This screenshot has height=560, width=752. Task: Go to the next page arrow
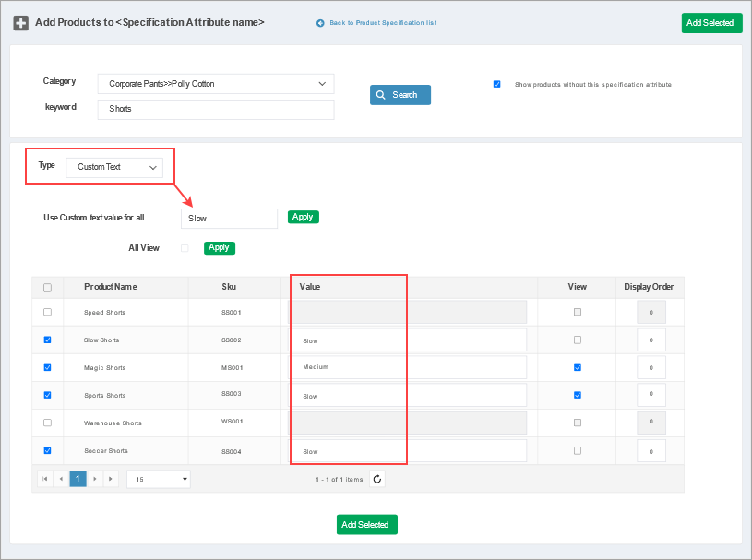coord(94,479)
